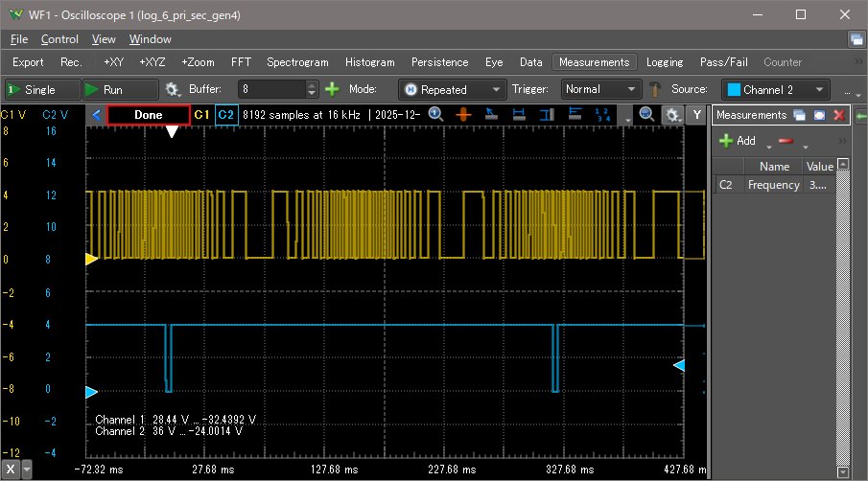Expand the Source dropdown showing Channel 2
This screenshot has width=868, height=481.
(776, 89)
